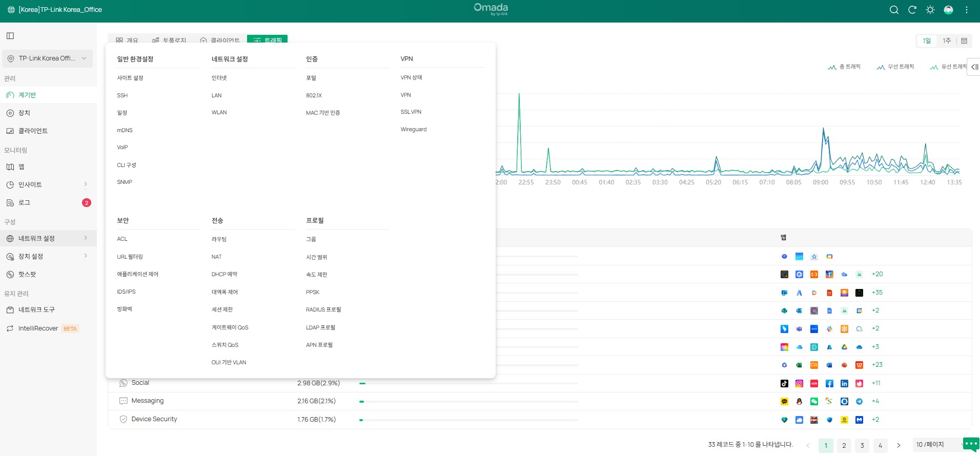Click the calendar date range icon

(x=964, y=41)
